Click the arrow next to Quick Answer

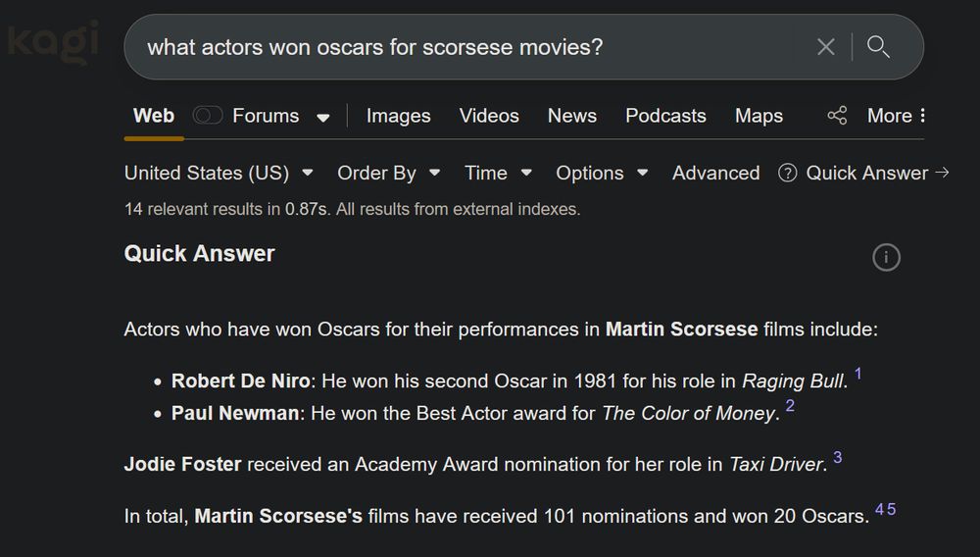(942, 173)
